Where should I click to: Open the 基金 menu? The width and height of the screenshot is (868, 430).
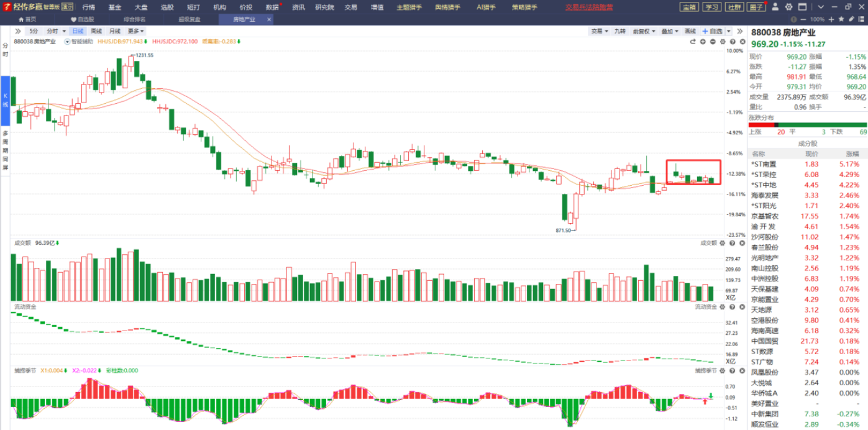115,7
